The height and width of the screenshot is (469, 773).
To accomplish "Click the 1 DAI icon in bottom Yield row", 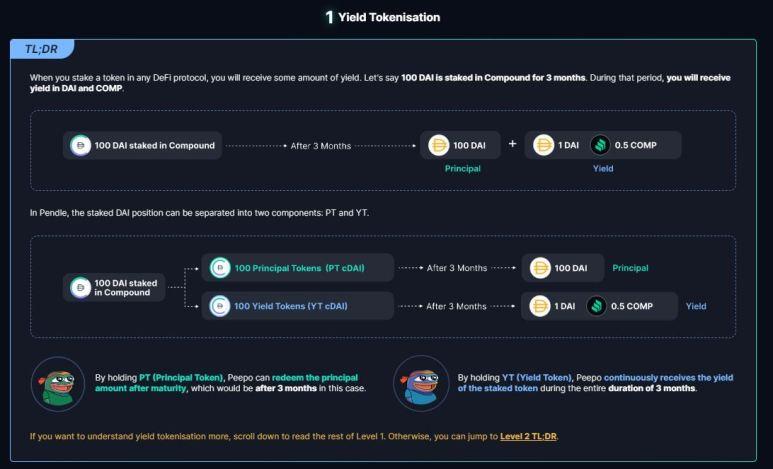I will point(540,306).
